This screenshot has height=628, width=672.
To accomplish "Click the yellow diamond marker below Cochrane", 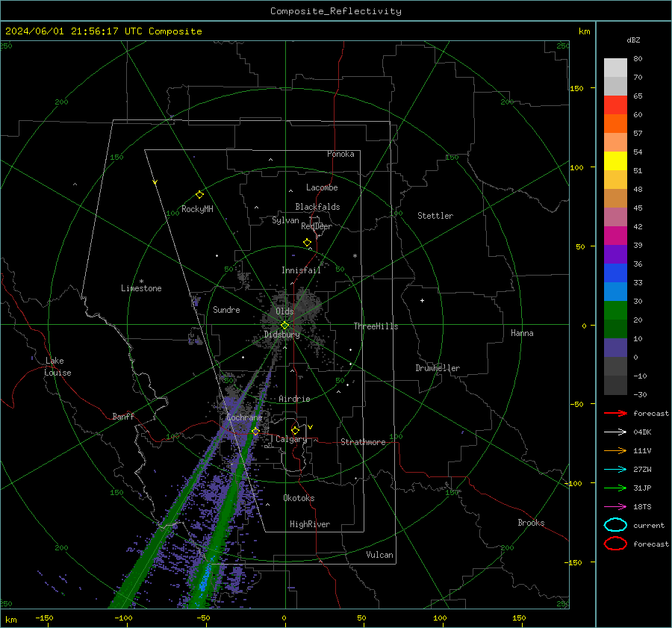I will pyautogui.click(x=255, y=432).
